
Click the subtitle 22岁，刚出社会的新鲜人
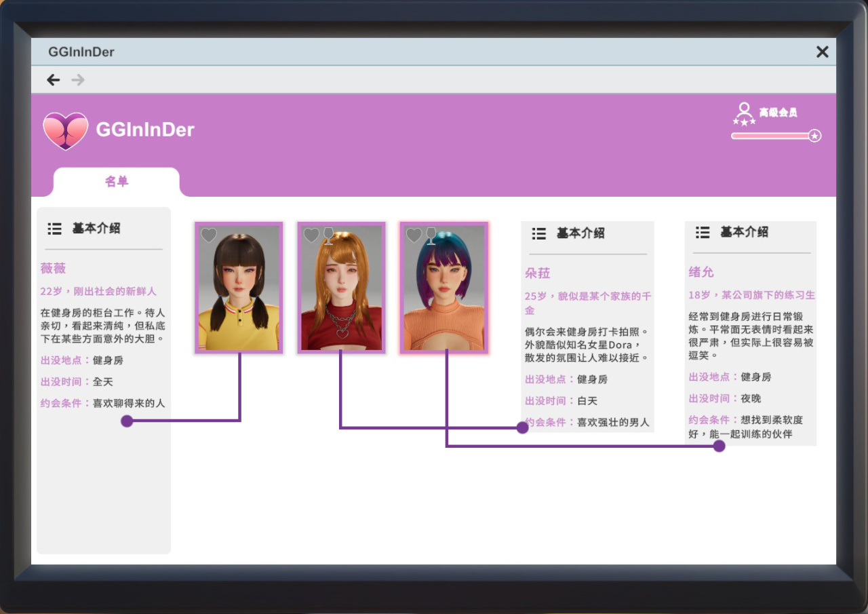(98, 291)
